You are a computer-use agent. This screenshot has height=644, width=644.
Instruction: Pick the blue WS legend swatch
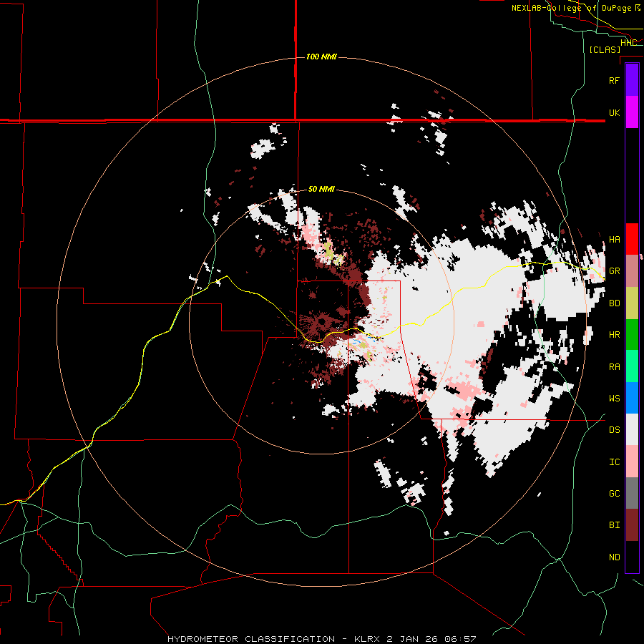pyautogui.click(x=632, y=398)
